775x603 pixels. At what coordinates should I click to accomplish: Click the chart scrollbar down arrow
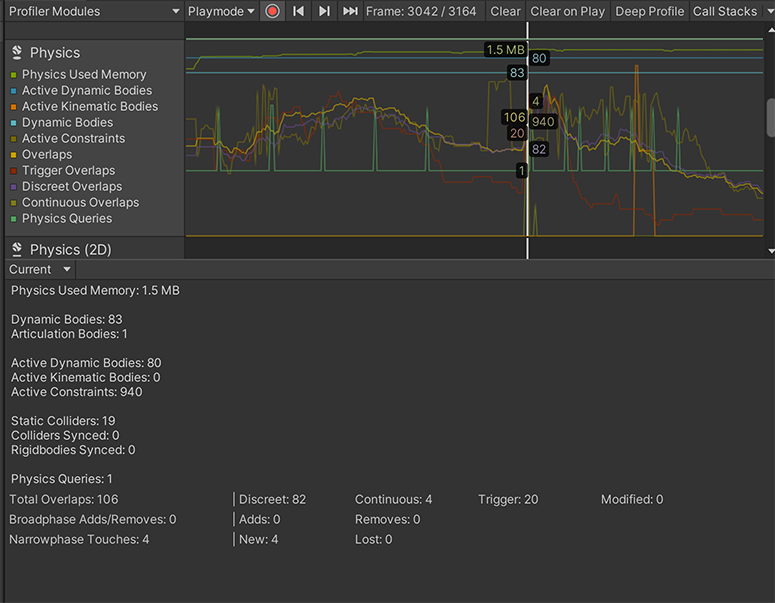click(x=771, y=251)
